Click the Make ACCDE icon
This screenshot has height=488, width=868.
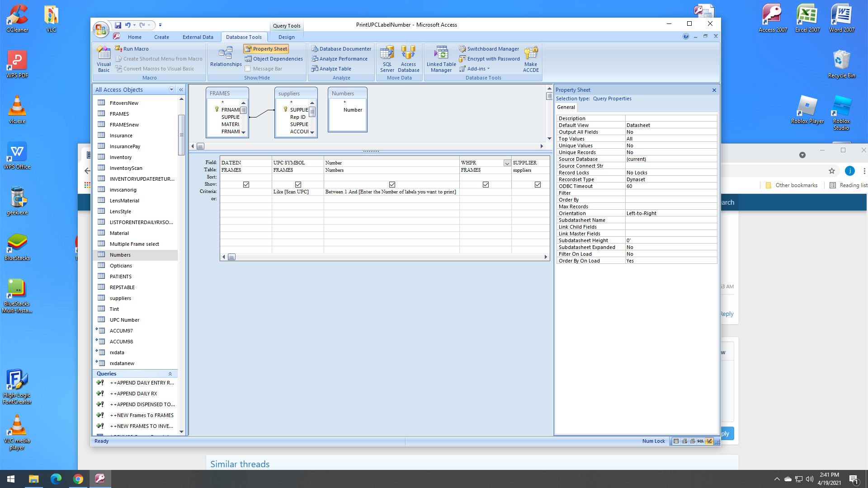coord(531,59)
